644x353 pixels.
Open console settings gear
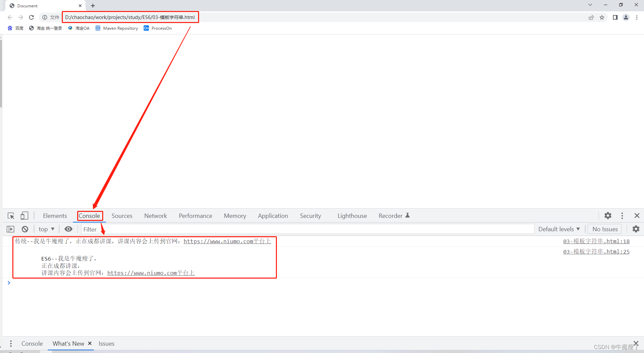pos(636,229)
